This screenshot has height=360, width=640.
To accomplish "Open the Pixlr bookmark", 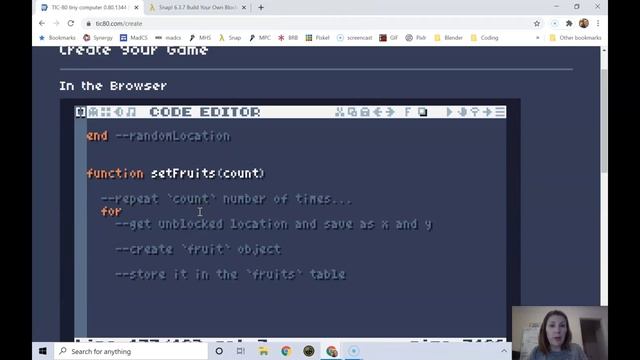I will pos(416,38).
